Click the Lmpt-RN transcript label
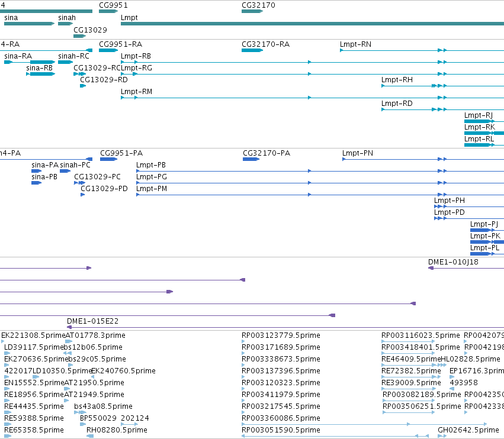This screenshot has height=439, width=504. point(355,44)
